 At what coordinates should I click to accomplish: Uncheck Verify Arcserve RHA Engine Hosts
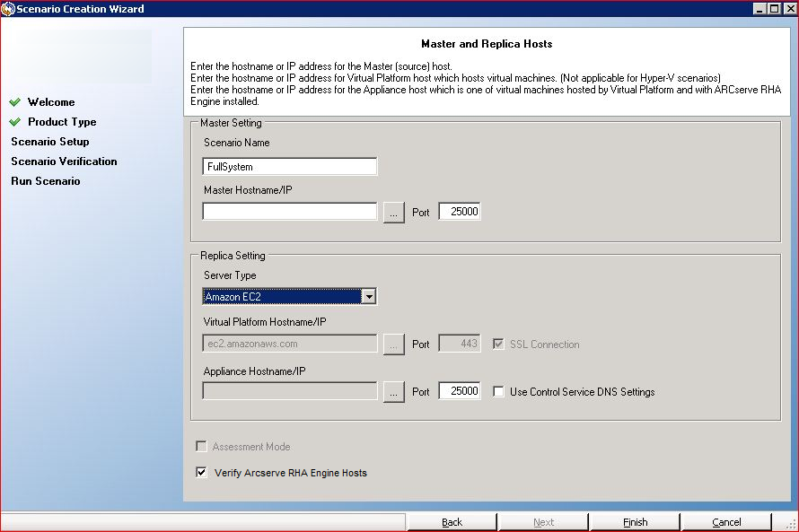(x=201, y=473)
